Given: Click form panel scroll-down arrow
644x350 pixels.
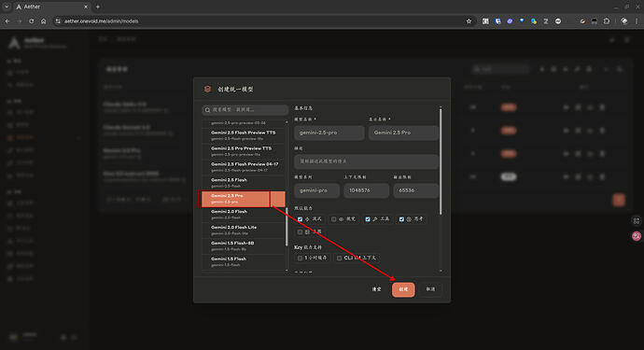Looking at the screenshot, I should tap(441, 271).
